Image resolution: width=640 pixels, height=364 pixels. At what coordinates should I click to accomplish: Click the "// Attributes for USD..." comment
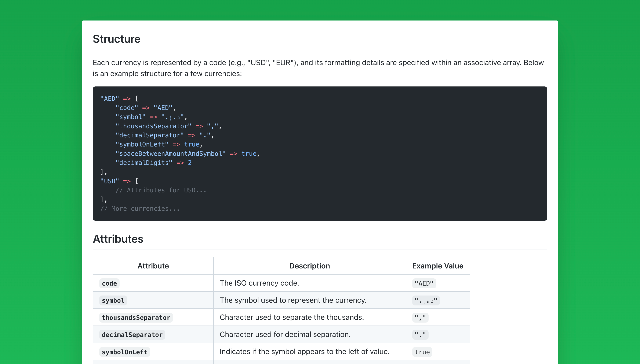point(161,190)
